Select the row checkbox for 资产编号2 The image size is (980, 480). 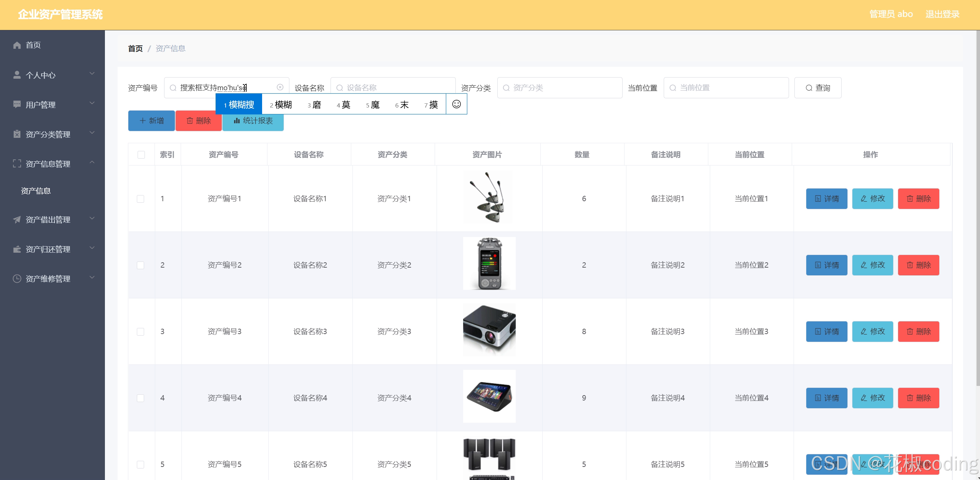click(140, 265)
